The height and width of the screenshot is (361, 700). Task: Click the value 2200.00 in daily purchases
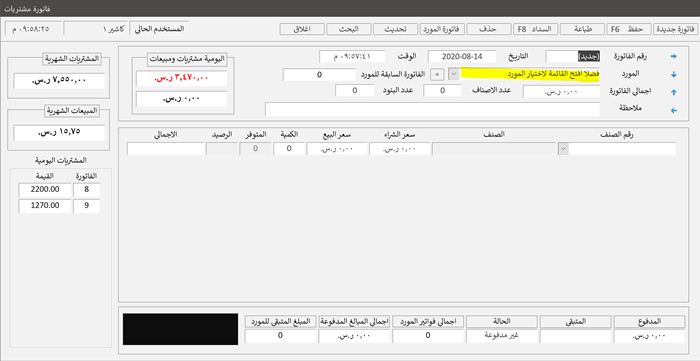(x=45, y=189)
